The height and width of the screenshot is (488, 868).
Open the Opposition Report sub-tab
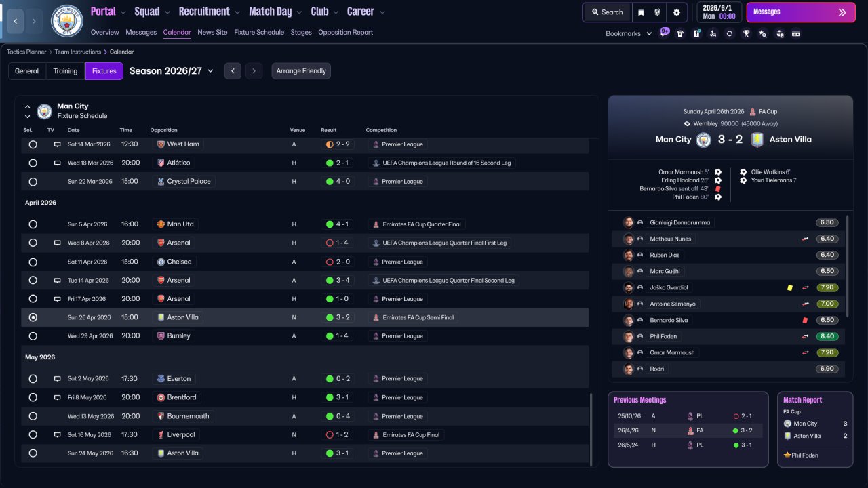click(345, 33)
